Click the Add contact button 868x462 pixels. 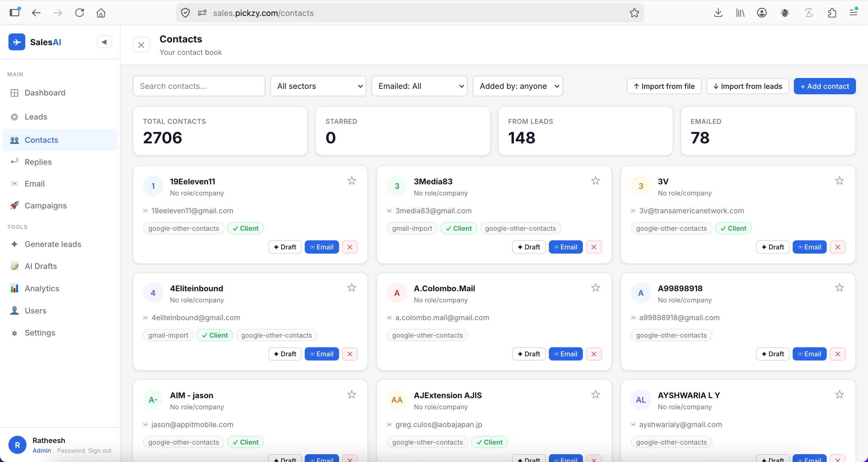(825, 86)
